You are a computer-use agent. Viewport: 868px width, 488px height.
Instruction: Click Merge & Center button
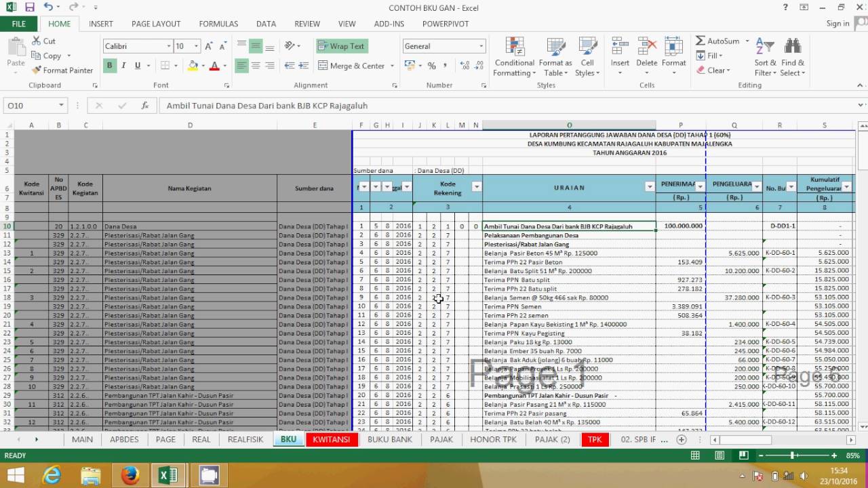[351, 66]
